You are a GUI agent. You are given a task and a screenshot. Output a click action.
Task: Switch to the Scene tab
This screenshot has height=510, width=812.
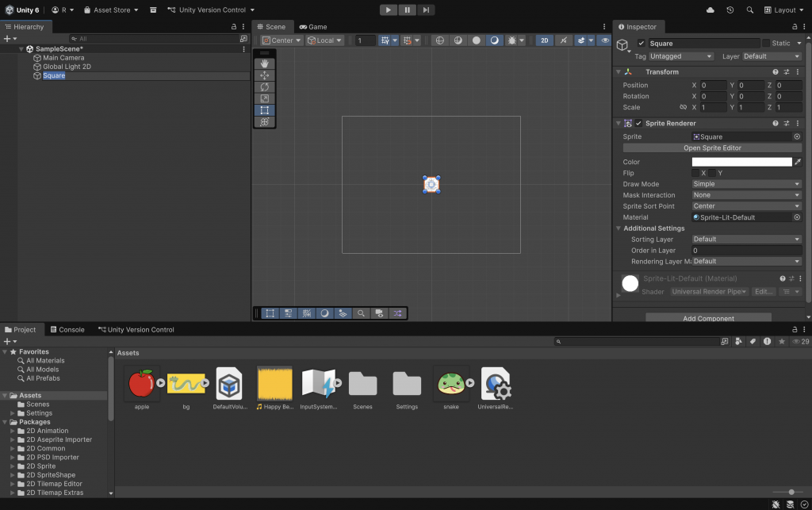(271, 27)
